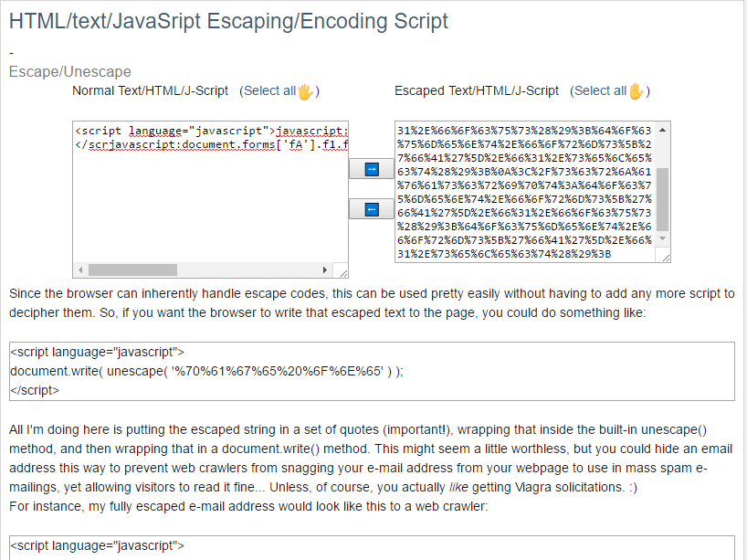
Task: Click the resize handle of escaped textarea
Action: (666, 258)
